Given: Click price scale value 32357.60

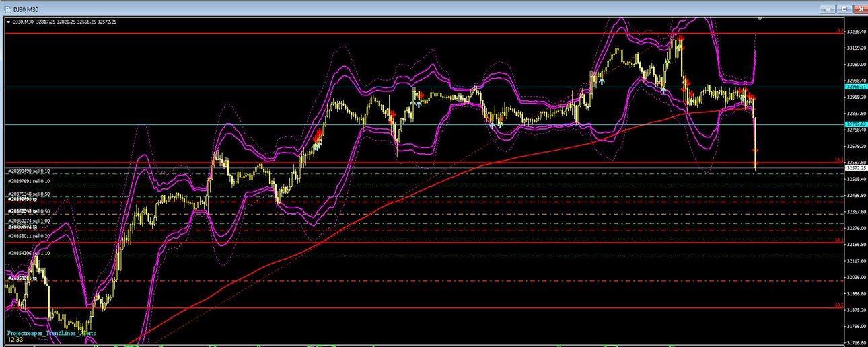Looking at the screenshot, I should (856, 212).
